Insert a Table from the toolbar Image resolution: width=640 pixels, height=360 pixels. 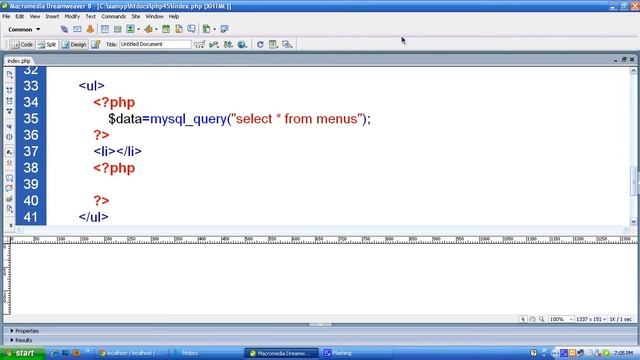105,29
